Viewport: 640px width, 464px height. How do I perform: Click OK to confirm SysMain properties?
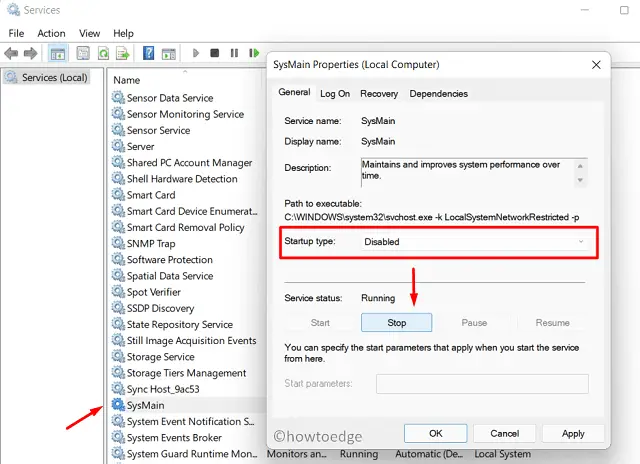point(435,434)
